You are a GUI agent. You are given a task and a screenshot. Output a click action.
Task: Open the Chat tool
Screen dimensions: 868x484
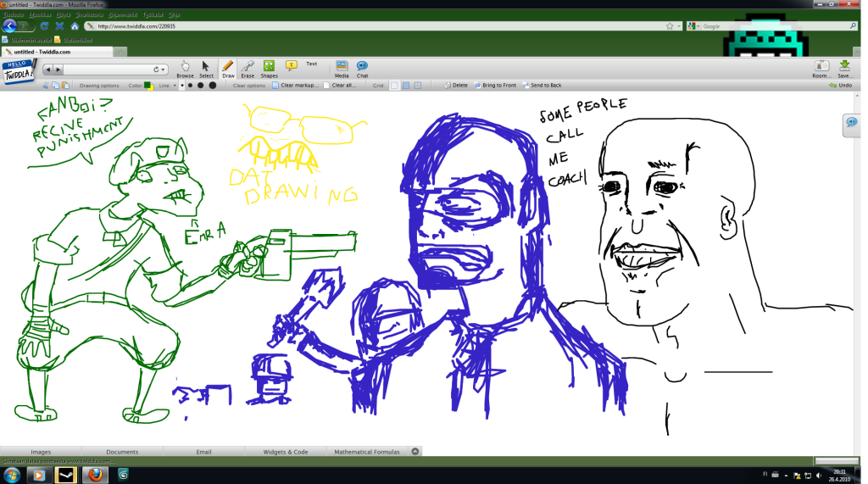click(362, 69)
